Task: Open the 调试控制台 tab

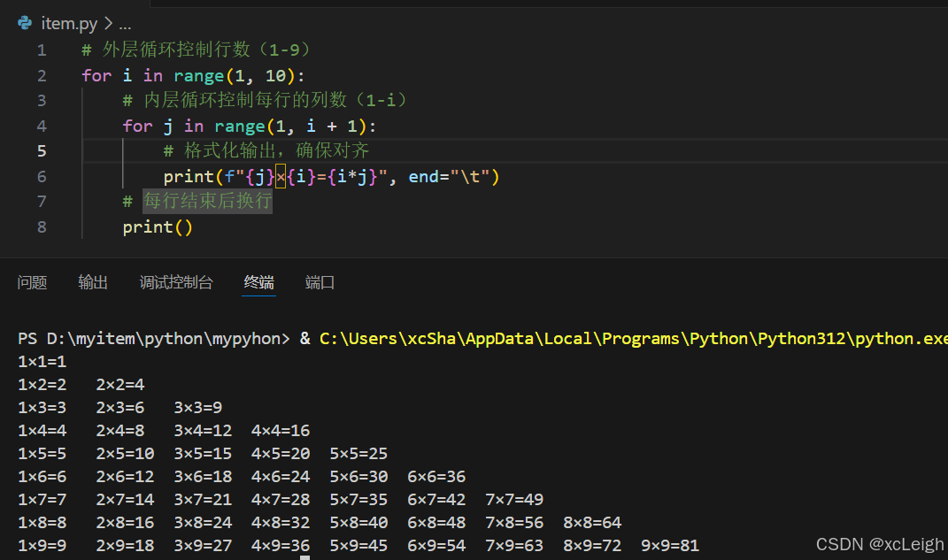Action: (x=176, y=282)
